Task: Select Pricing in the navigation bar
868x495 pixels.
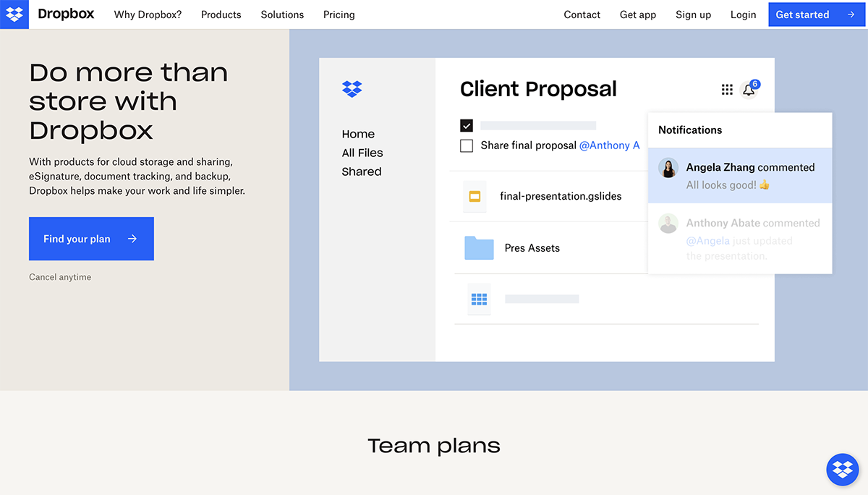Action: coord(339,14)
